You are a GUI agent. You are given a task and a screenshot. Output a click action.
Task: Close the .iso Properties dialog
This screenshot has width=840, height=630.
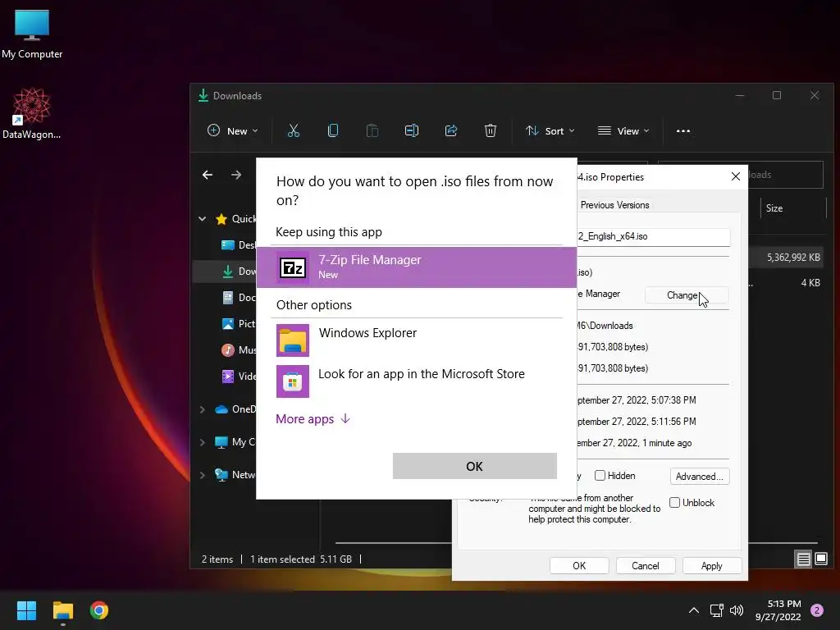(736, 177)
